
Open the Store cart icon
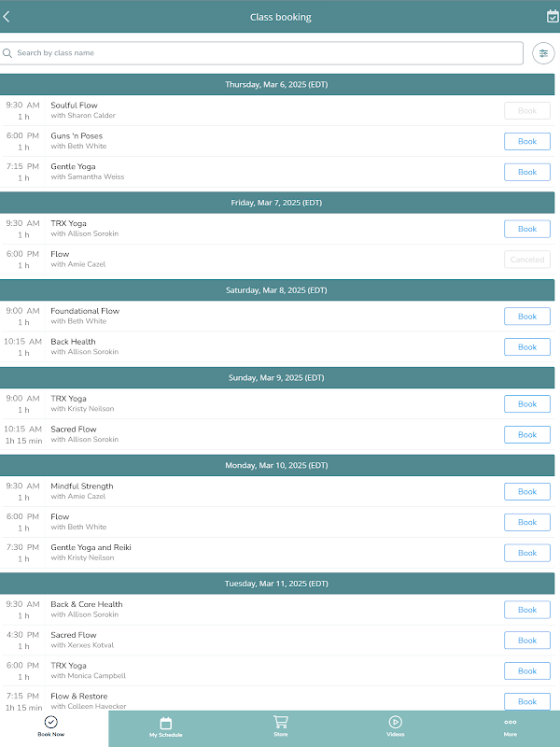(280, 722)
